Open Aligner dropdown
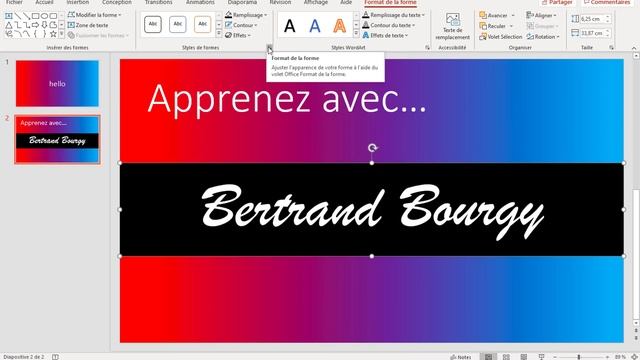640x360 pixels. click(x=540, y=16)
